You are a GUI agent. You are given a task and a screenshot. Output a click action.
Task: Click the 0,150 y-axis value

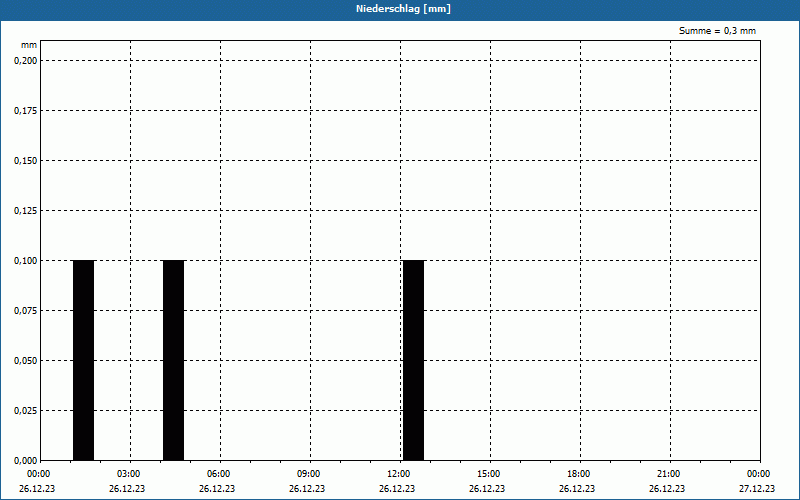[26, 161]
